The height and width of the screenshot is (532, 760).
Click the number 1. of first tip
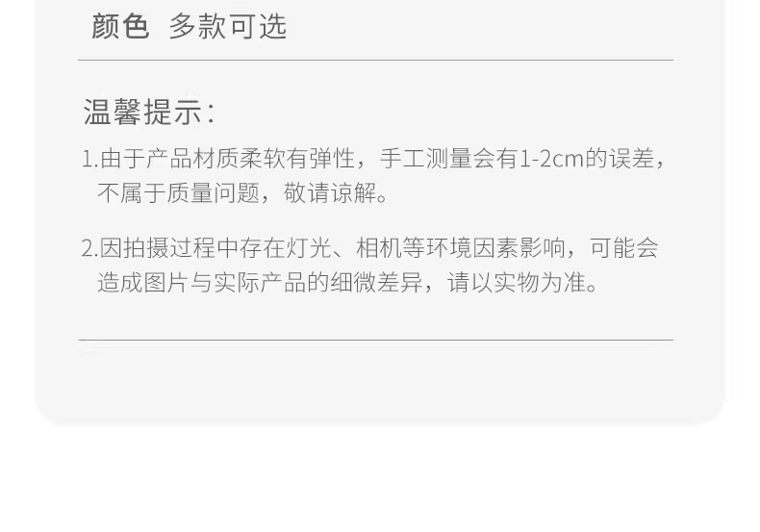click(x=90, y=159)
